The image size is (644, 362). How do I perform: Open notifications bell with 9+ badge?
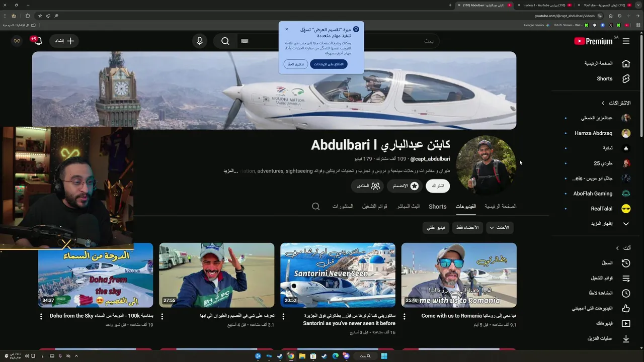38,41
